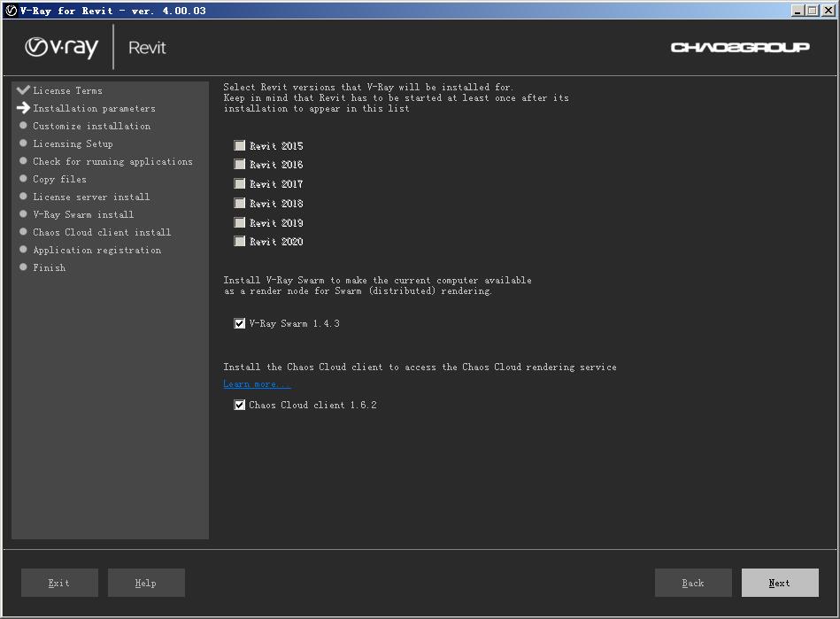Check the Revit 2016 option

pyautogui.click(x=240, y=164)
